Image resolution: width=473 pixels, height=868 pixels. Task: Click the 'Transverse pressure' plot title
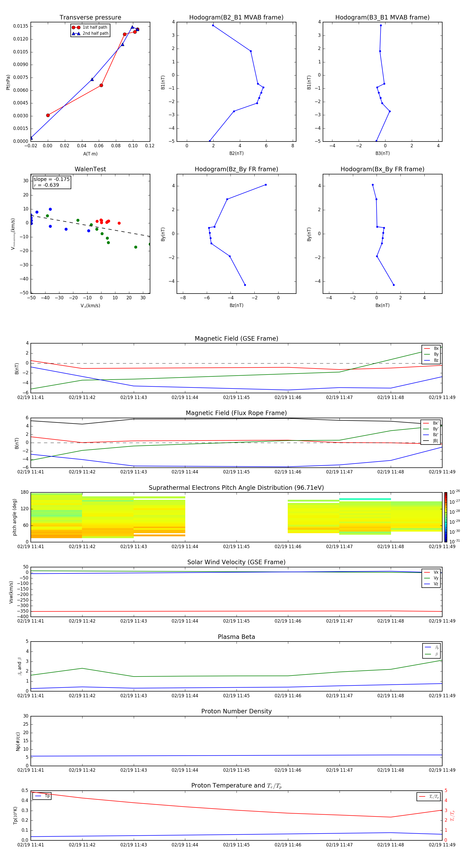click(90, 18)
